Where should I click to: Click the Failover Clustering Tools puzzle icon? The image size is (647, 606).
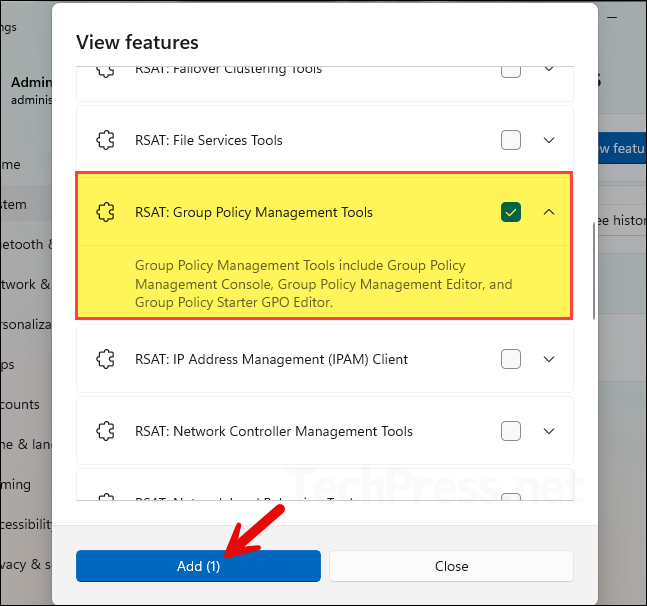coord(105,71)
